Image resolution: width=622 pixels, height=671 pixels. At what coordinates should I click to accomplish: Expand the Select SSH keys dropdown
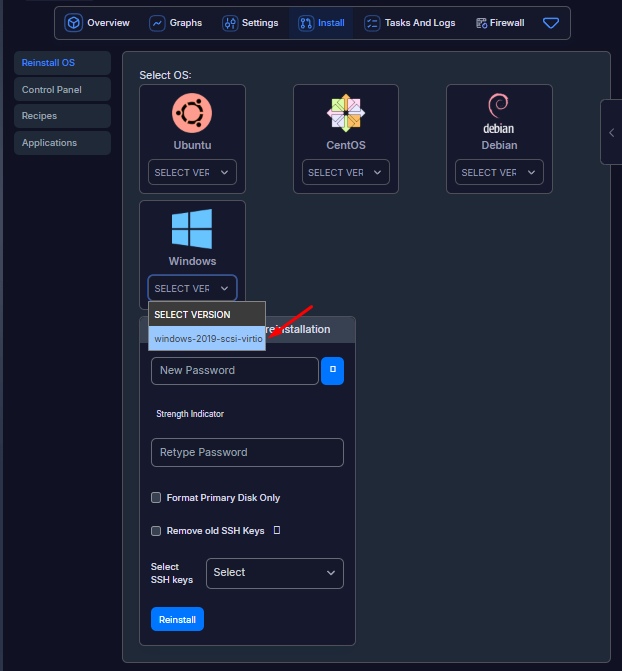click(274, 573)
